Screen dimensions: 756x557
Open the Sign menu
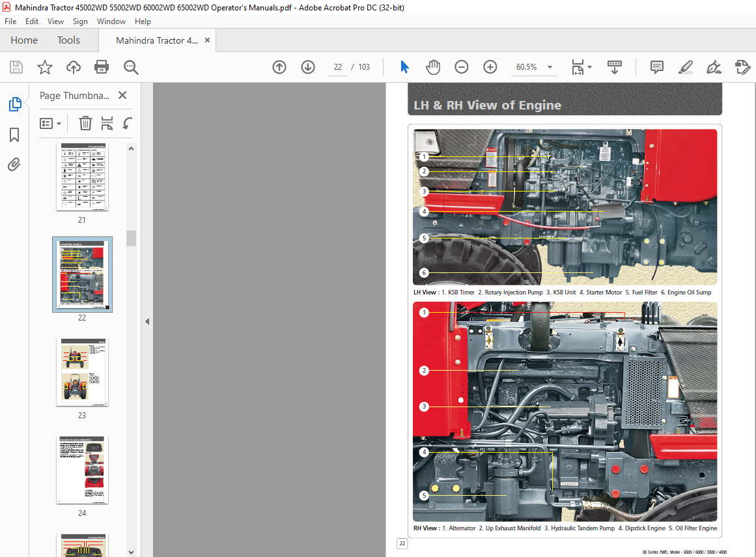80,21
